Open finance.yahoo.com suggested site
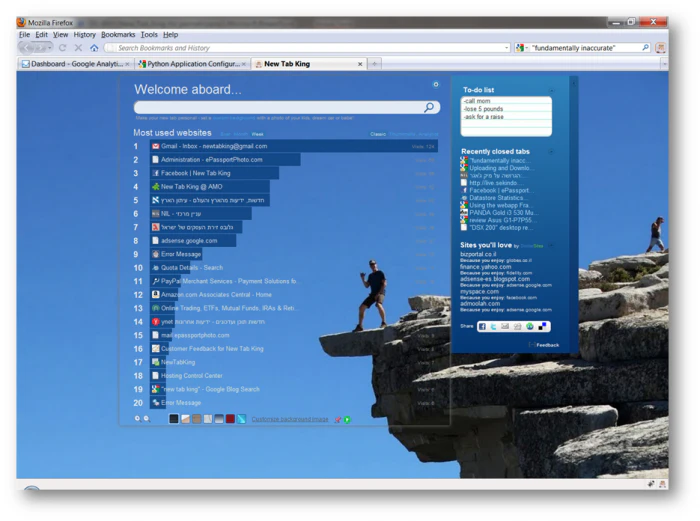 [x=485, y=267]
